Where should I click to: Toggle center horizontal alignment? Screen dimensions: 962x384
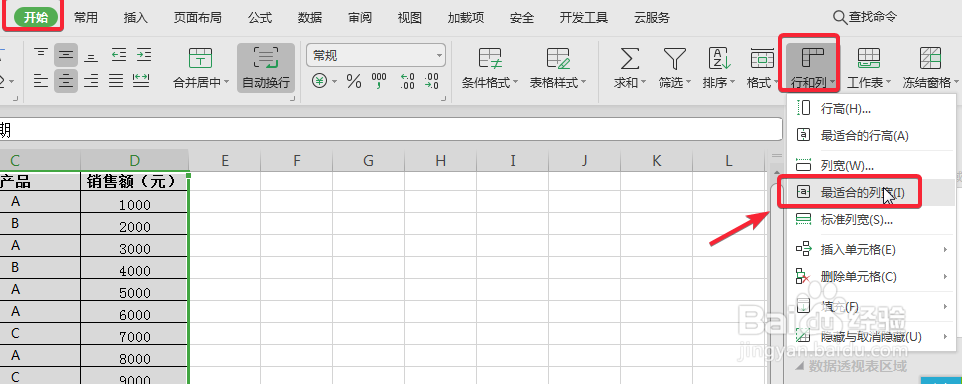[x=66, y=80]
